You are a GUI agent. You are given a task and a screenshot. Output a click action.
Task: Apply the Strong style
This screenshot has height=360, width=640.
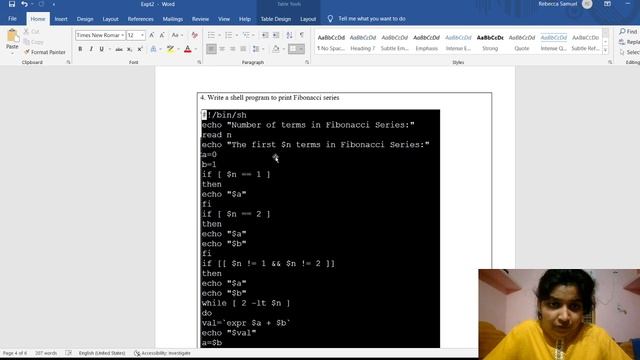(490, 42)
